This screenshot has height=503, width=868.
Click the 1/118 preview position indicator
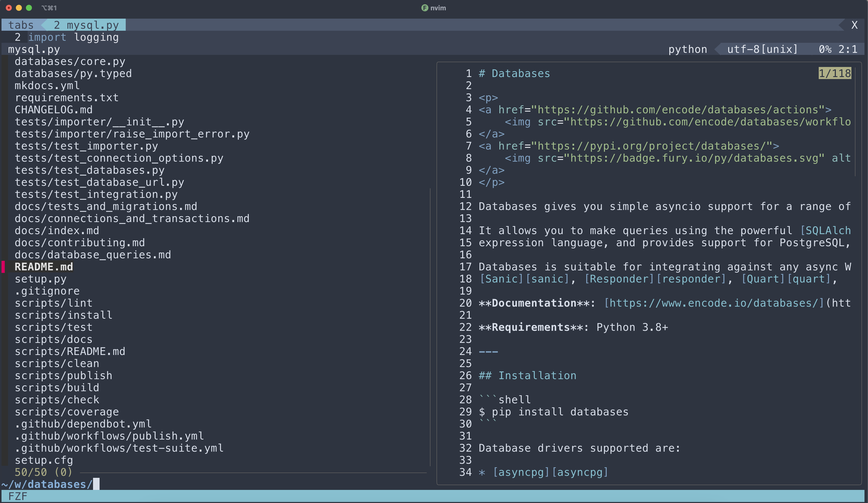tap(835, 74)
